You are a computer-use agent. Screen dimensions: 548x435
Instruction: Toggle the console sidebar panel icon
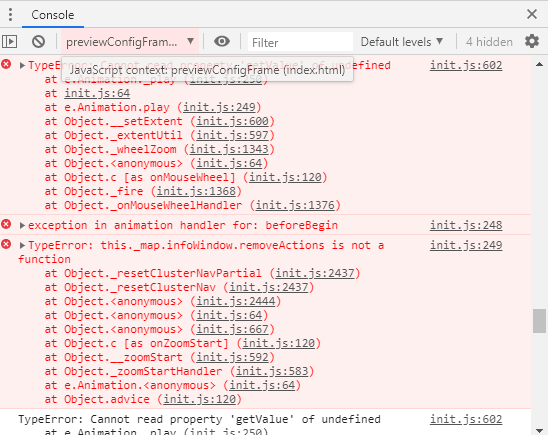pyautogui.click(x=9, y=42)
